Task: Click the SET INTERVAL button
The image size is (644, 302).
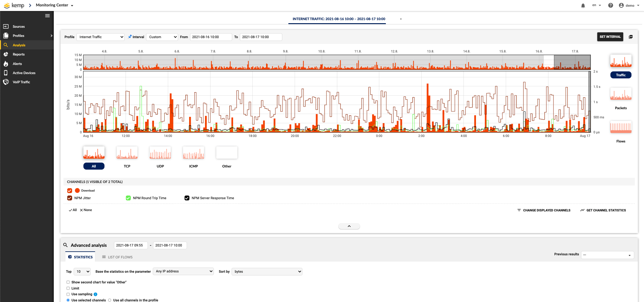Action: 610,37
